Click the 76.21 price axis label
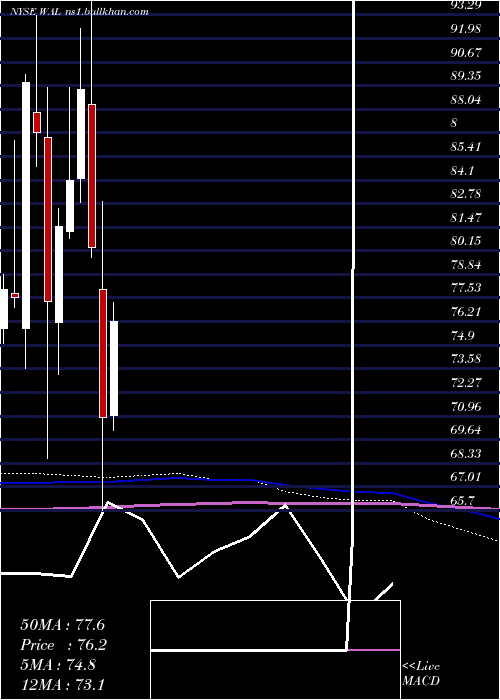500x700 pixels. pos(466,311)
